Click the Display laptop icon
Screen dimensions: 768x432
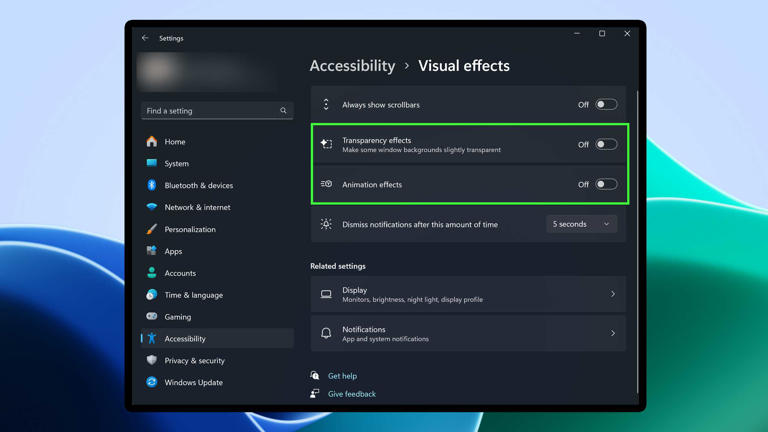click(326, 294)
